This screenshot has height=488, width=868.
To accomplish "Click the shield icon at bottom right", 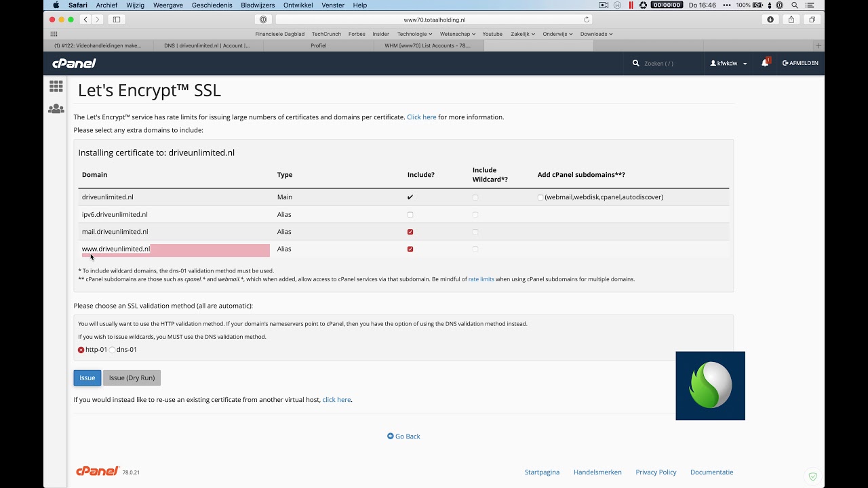I will pyautogui.click(x=813, y=476).
